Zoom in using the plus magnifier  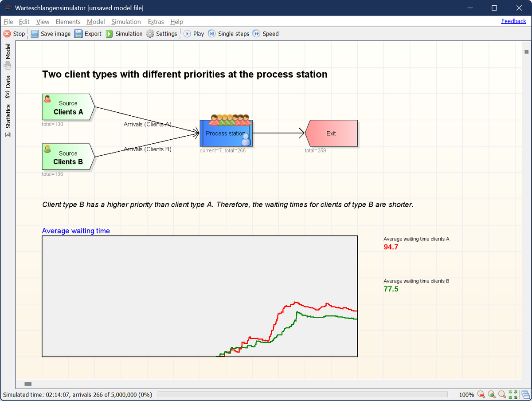pyautogui.click(x=492, y=394)
